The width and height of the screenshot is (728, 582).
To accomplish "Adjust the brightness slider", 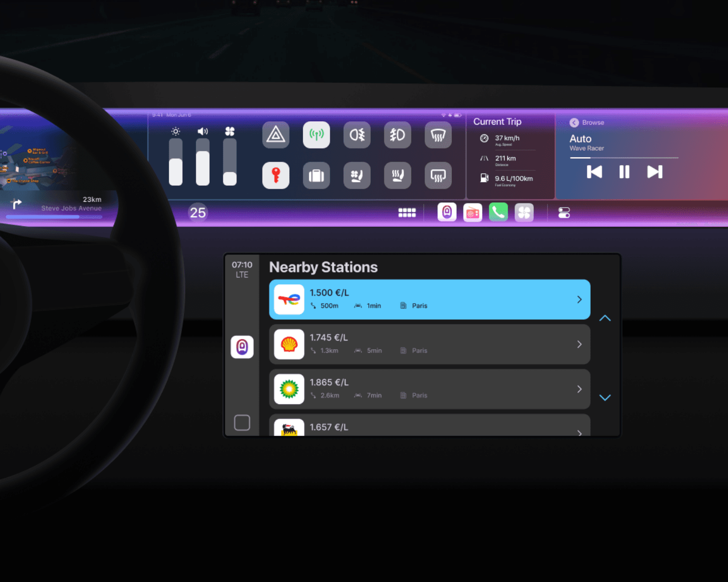I will point(176,162).
